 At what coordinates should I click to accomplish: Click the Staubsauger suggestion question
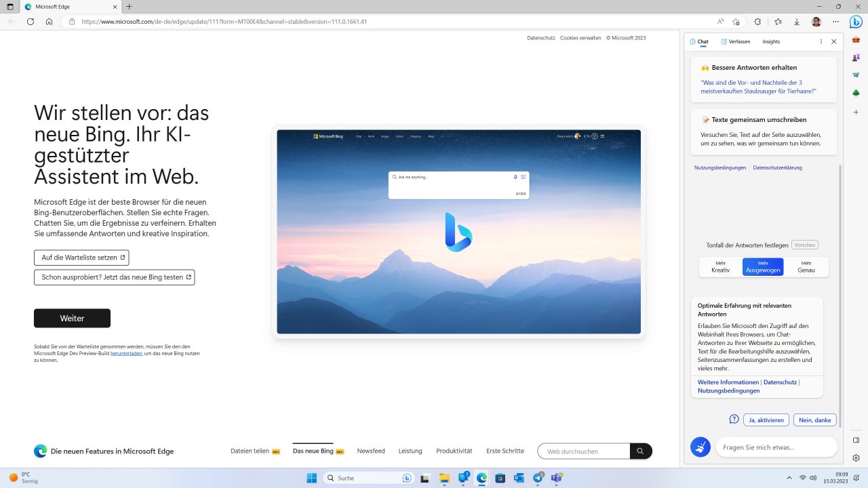pos(759,87)
